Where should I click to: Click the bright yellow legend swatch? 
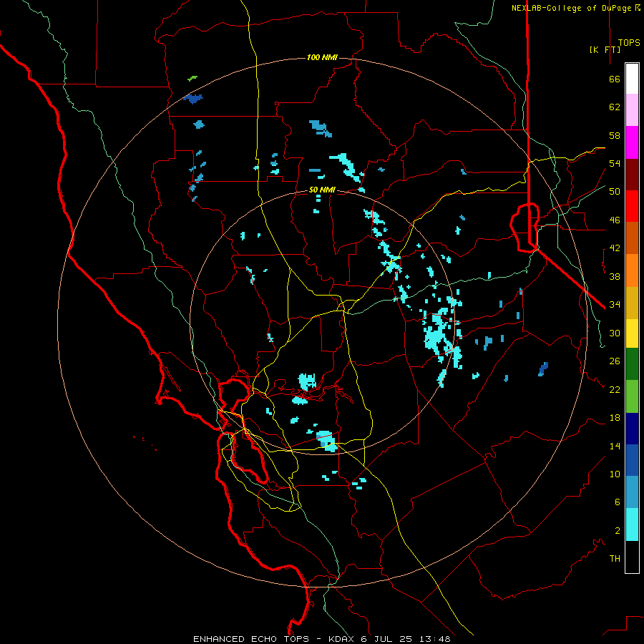coord(632,333)
